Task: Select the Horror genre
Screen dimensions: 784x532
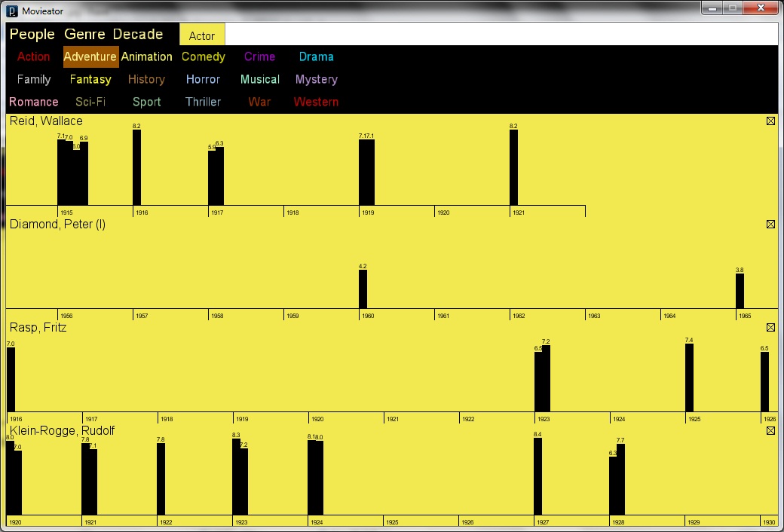Action: [x=203, y=80]
